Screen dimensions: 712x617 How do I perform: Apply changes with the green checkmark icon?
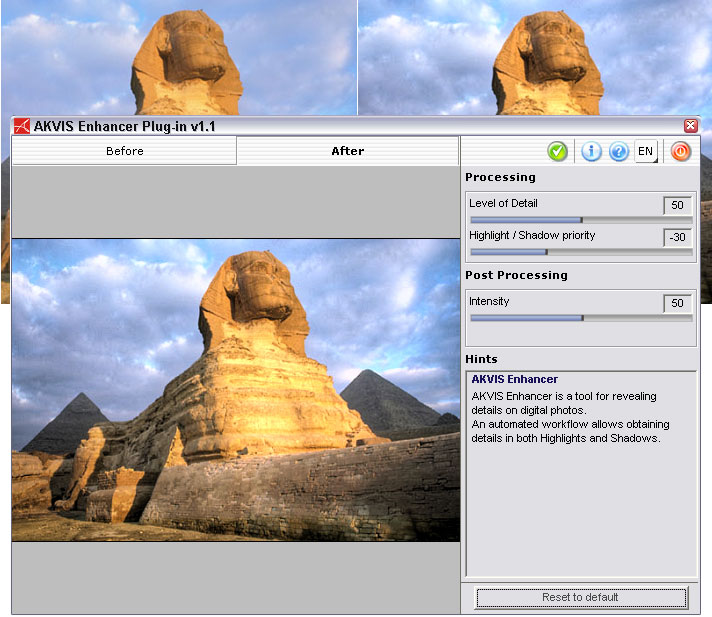(557, 151)
